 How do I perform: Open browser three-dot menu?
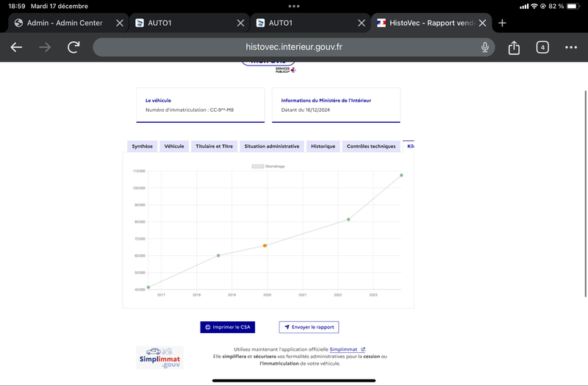[x=571, y=47]
